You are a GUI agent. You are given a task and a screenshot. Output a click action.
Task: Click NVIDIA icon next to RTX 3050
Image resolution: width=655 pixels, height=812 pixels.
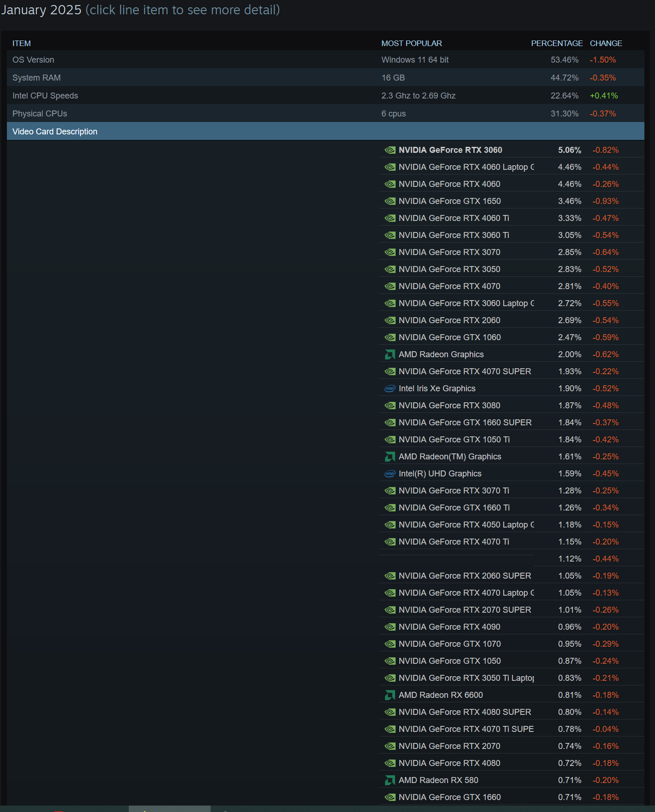pos(390,269)
